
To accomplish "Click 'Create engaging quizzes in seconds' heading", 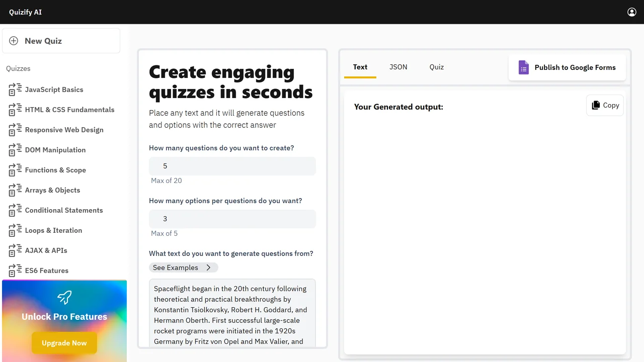I will [230, 82].
